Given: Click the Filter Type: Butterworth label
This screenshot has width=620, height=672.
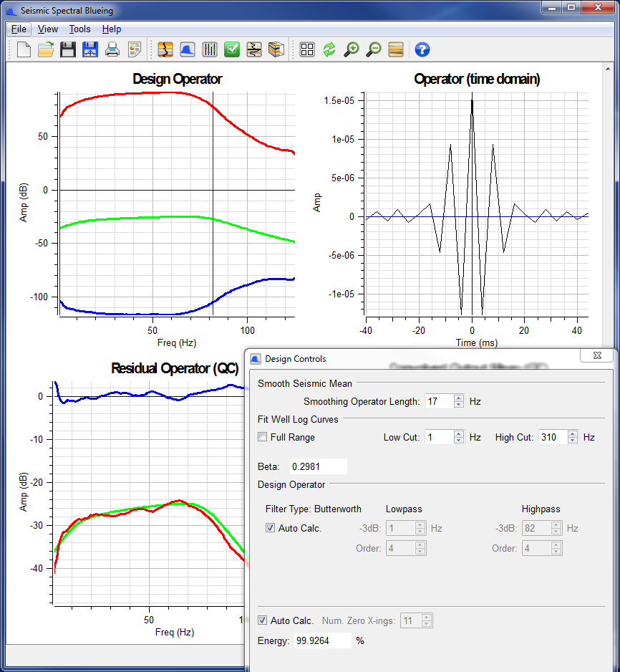Looking at the screenshot, I should pos(313,509).
